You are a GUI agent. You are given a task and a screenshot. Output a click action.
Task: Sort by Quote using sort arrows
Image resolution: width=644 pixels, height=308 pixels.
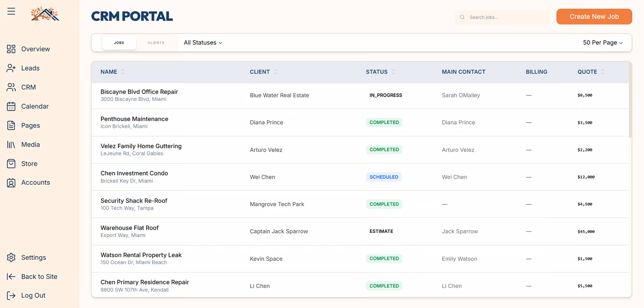pos(602,72)
